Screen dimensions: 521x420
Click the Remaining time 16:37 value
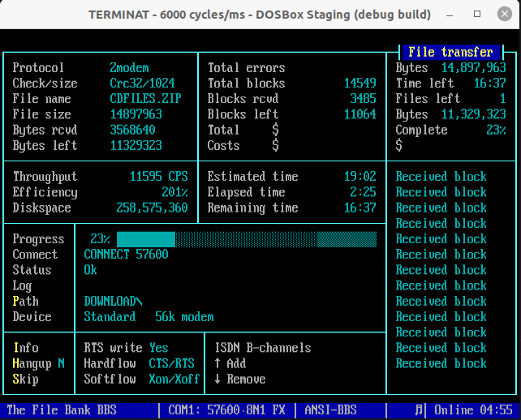(360, 208)
